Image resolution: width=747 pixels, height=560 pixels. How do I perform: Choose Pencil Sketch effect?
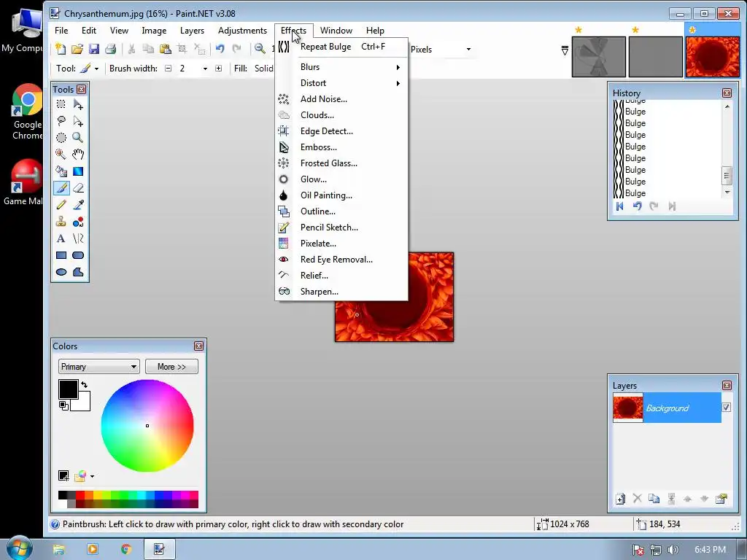(x=341, y=227)
